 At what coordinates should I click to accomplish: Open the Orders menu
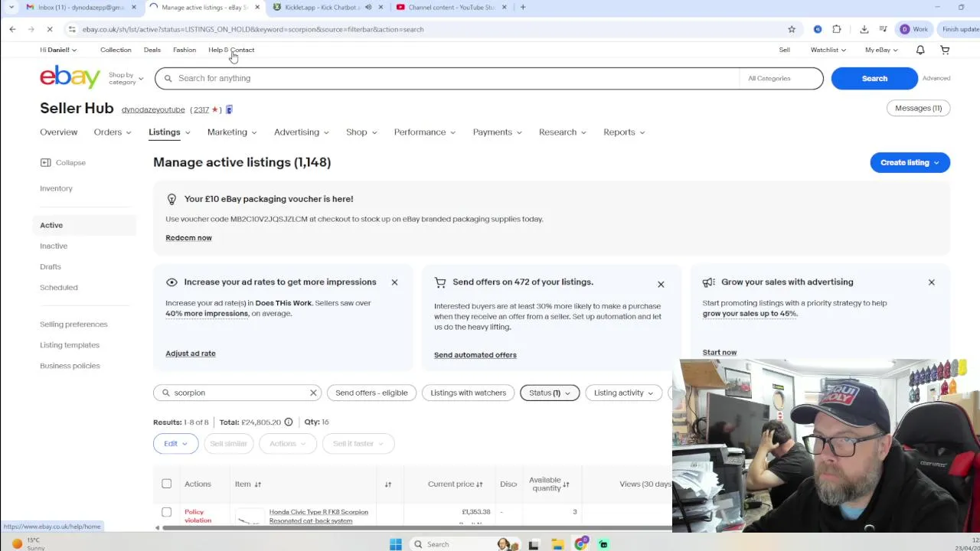click(x=112, y=132)
